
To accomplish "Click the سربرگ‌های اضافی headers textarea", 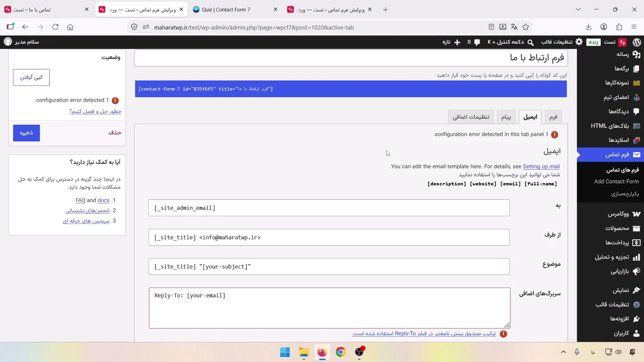I will [x=330, y=308].
